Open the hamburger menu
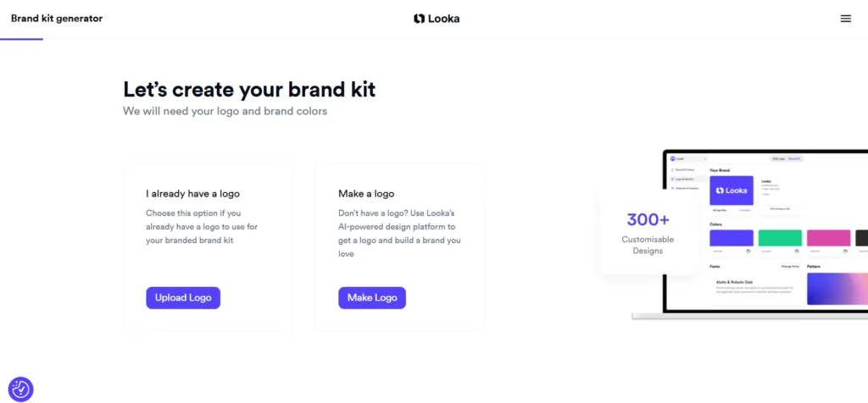 (845, 19)
